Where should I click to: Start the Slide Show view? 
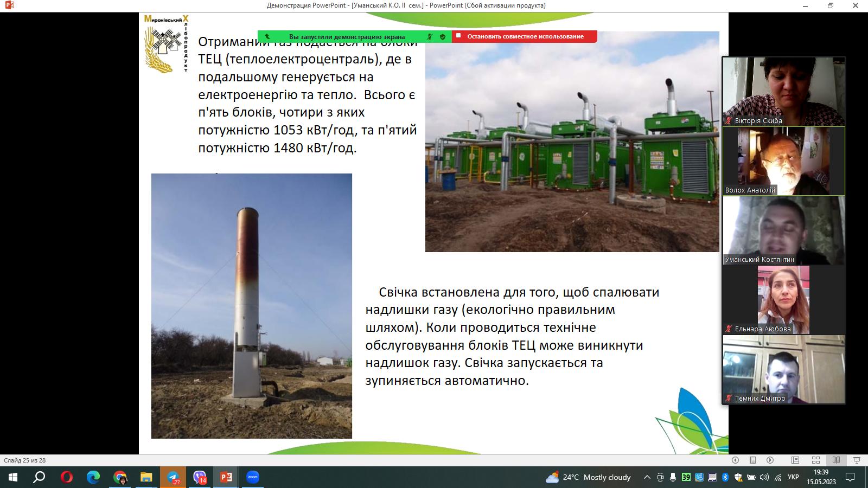pos(857,460)
